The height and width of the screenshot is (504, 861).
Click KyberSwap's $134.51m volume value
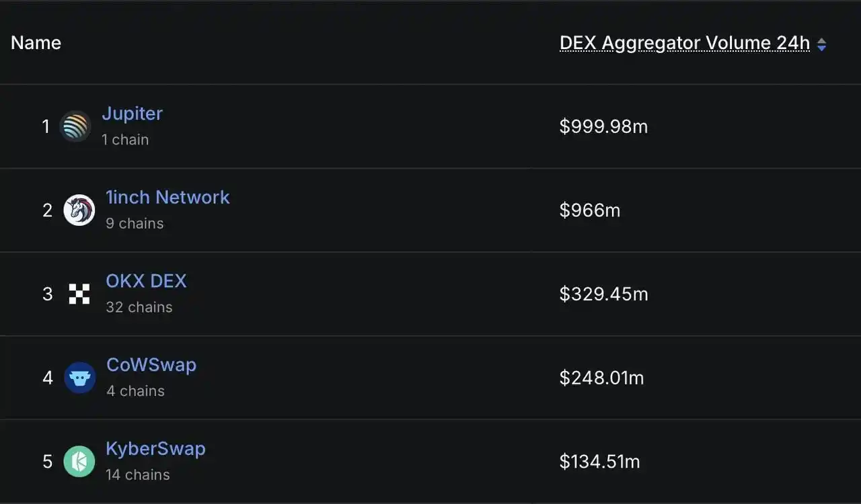[x=599, y=462]
